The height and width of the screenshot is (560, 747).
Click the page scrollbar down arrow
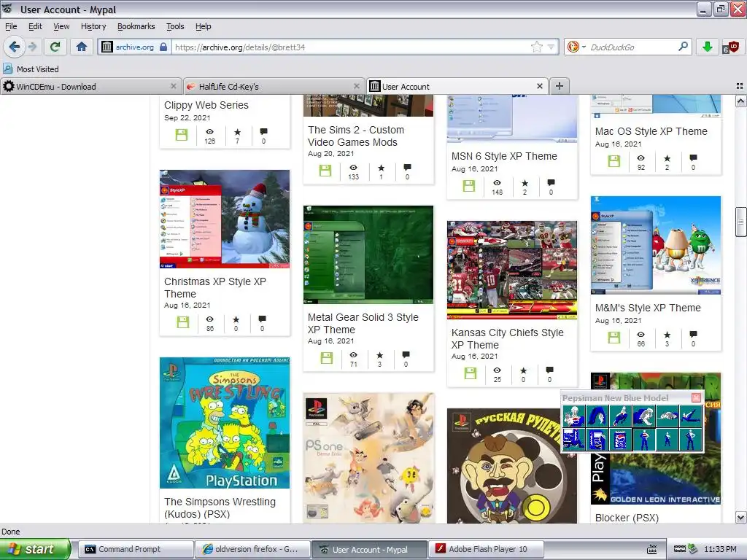[x=741, y=517]
